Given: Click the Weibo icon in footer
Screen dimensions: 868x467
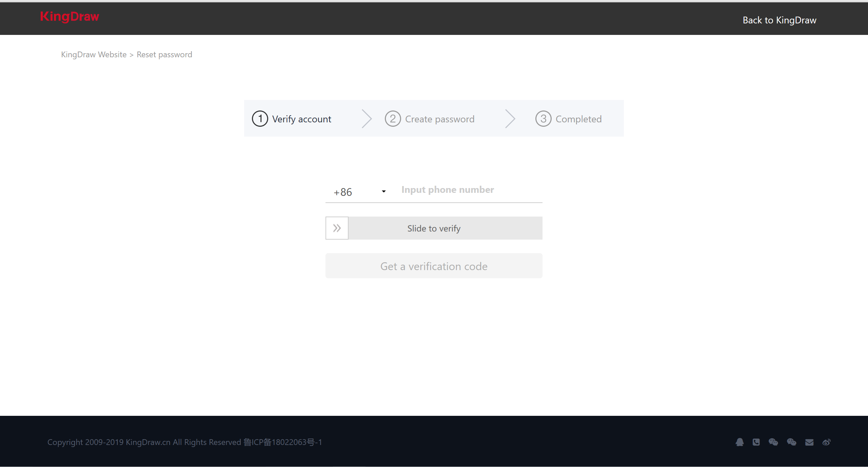Looking at the screenshot, I should coord(827,442).
